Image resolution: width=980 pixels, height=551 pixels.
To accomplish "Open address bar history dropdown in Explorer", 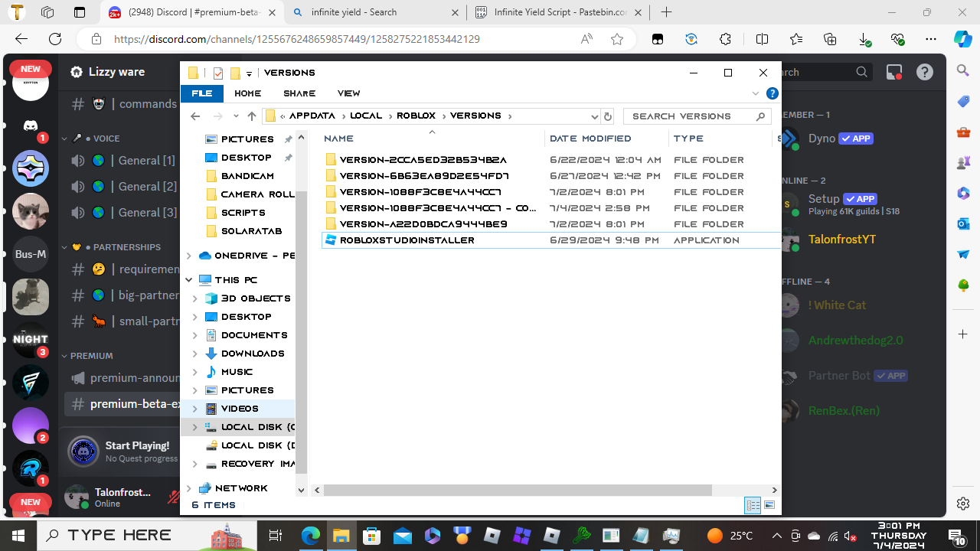I will pyautogui.click(x=594, y=116).
